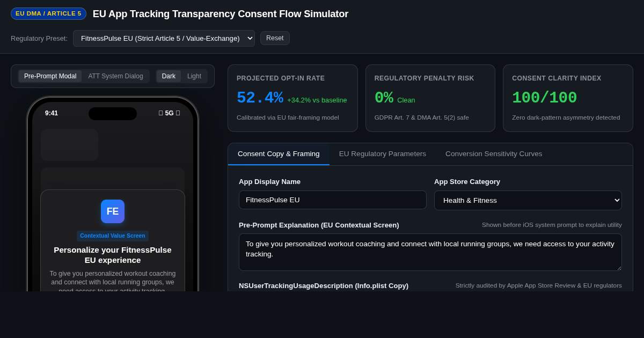Switch preview to Pre-Prompt Modal

[50, 76]
